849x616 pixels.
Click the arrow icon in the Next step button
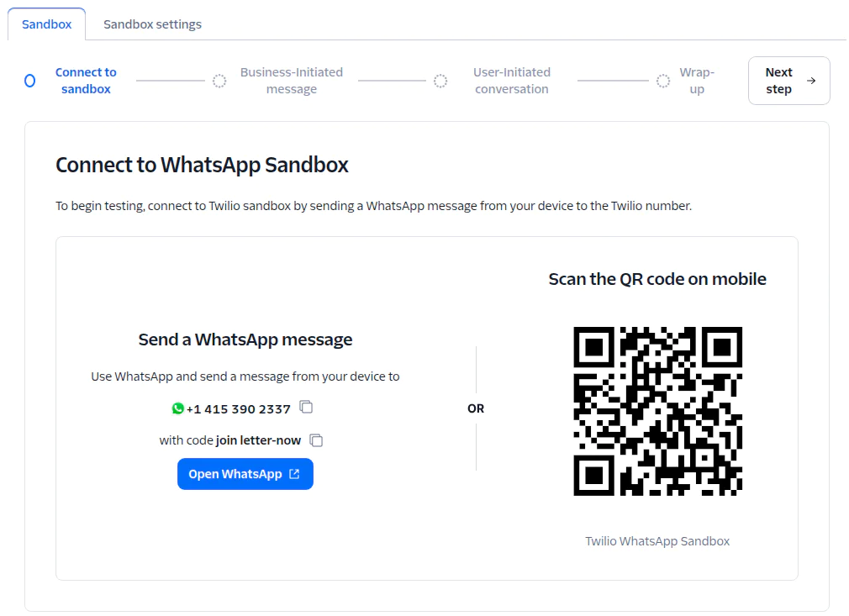809,80
